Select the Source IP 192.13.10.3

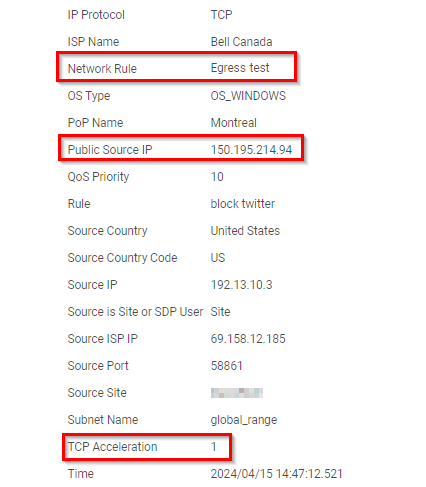click(x=241, y=285)
